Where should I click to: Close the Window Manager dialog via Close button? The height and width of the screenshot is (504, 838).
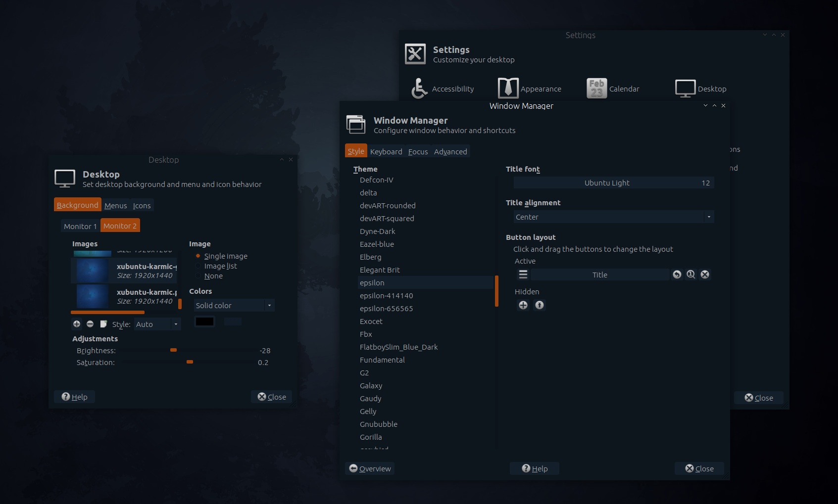pyautogui.click(x=699, y=468)
